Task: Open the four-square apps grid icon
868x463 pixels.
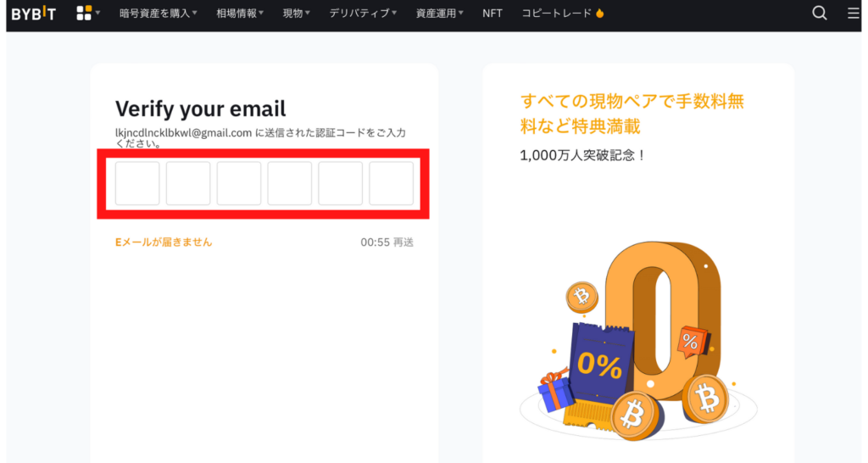Action: [x=84, y=14]
